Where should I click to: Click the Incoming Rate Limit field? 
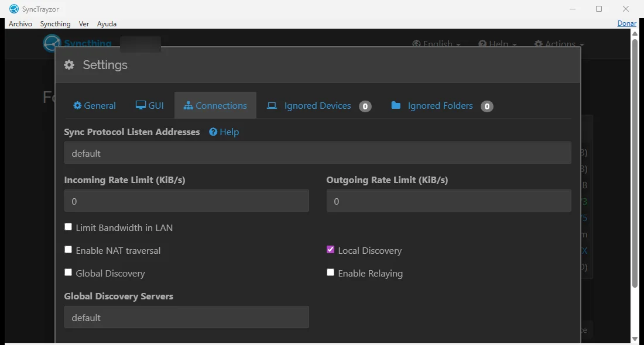186,201
